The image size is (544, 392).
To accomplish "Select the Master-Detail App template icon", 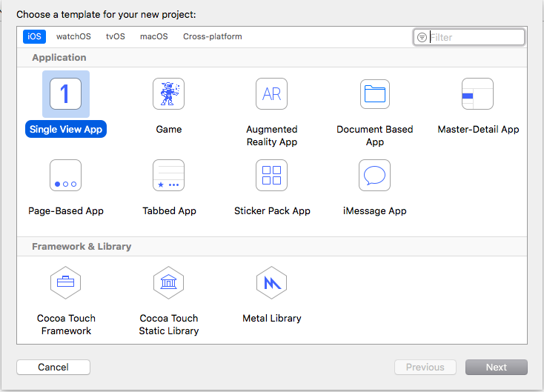I will tap(478, 93).
